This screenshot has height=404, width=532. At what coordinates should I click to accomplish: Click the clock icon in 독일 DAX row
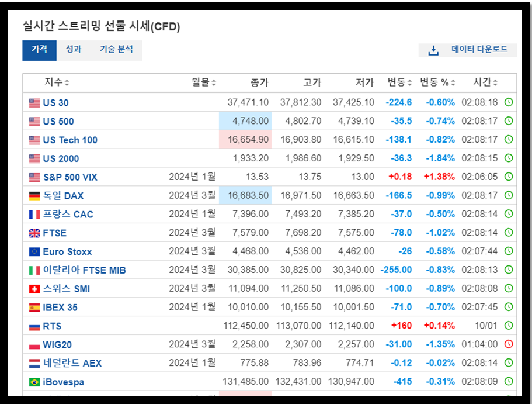pyautogui.click(x=509, y=195)
